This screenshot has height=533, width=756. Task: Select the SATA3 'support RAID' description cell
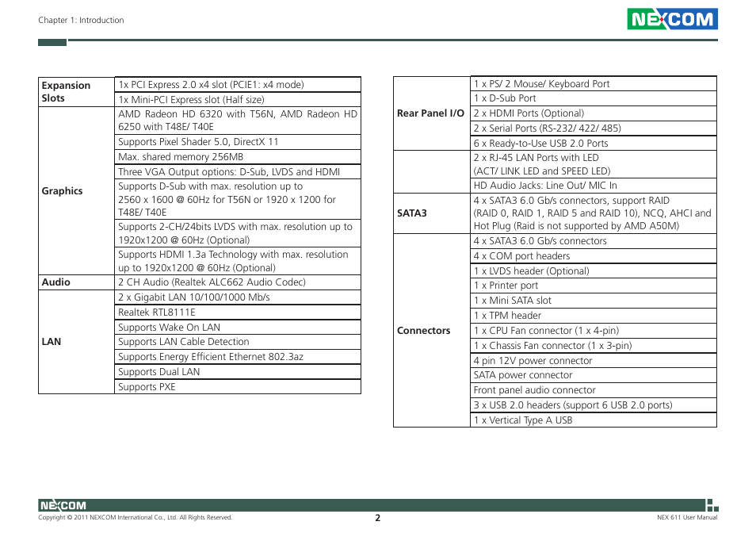(594, 213)
